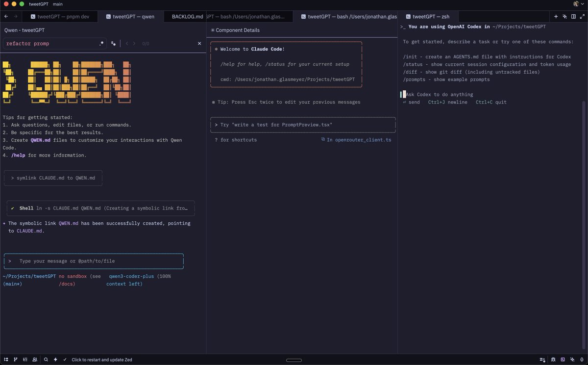Click the Shell ln -s command result row
The width and height of the screenshot is (588, 365).
coord(101,208)
